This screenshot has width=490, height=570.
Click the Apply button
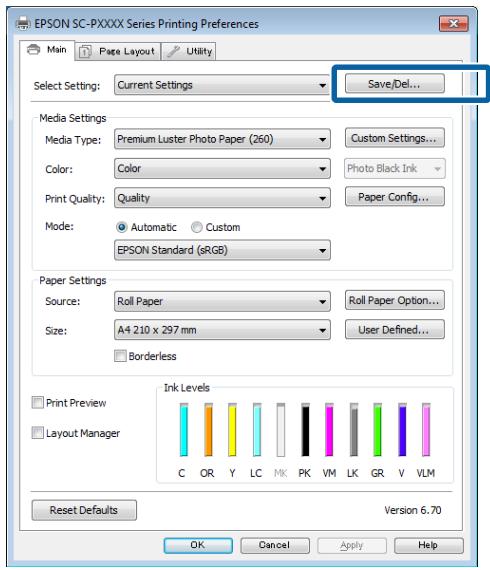tap(352, 545)
